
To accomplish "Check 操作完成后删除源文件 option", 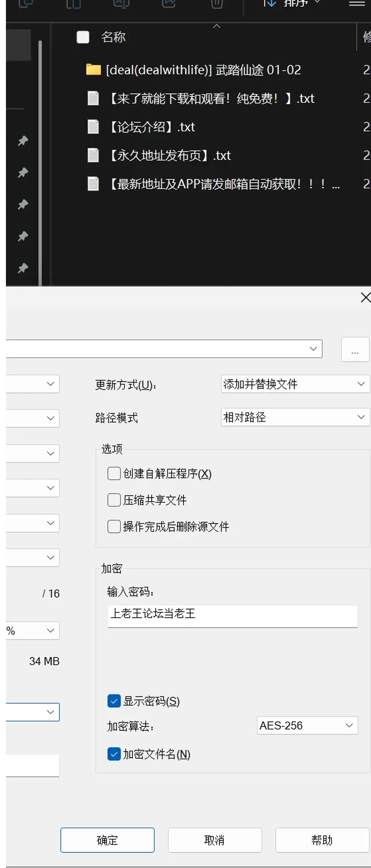I will [x=114, y=526].
